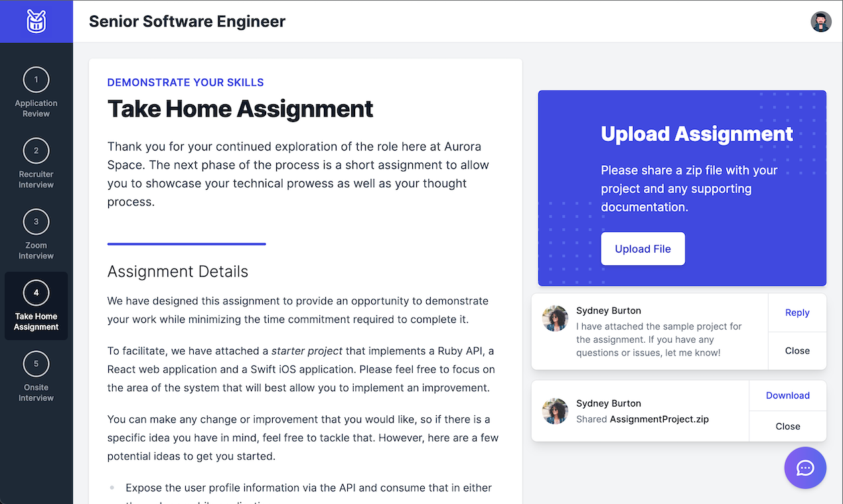Viewport: 843px width, 504px height.
Task: Select step 4 circle Take Home Assignment
Action: 36,292
